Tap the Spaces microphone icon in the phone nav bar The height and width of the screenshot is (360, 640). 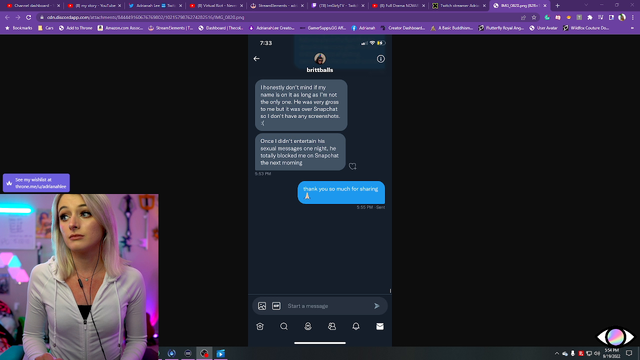click(x=308, y=326)
